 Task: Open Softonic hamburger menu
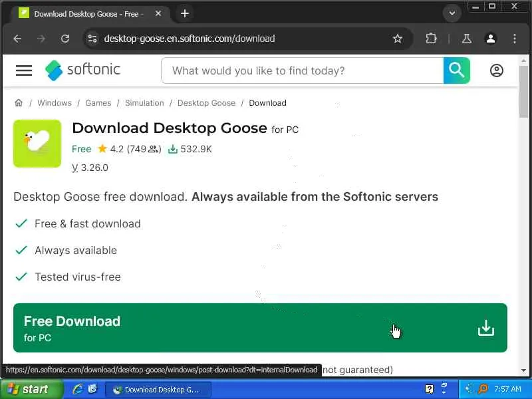pyautogui.click(x=24, y=70)
